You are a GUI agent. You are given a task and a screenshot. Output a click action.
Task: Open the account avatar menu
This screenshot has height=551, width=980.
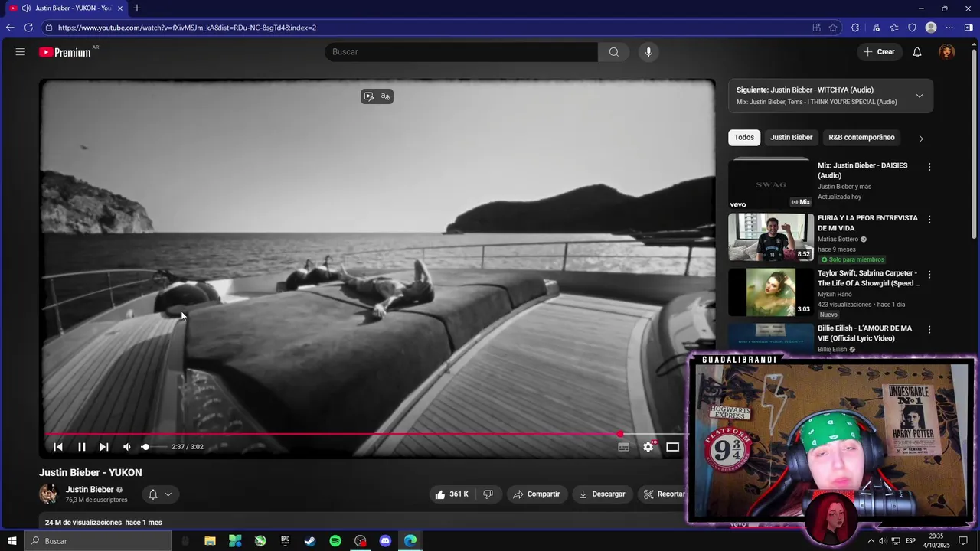[x=947, y=52]
